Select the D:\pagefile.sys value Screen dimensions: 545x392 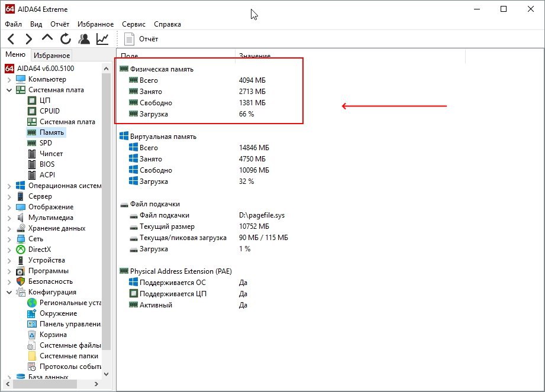[262, 215]
